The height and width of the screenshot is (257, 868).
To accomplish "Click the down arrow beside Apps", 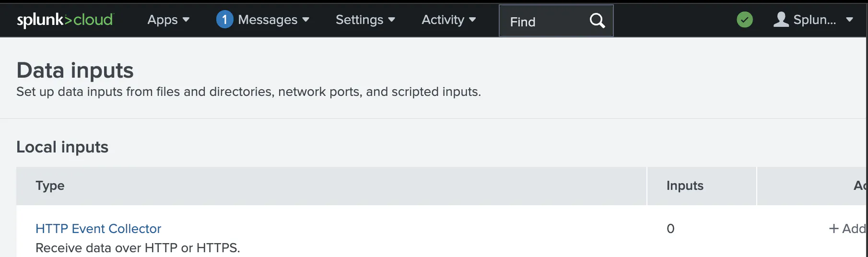I will pos(186,20).
